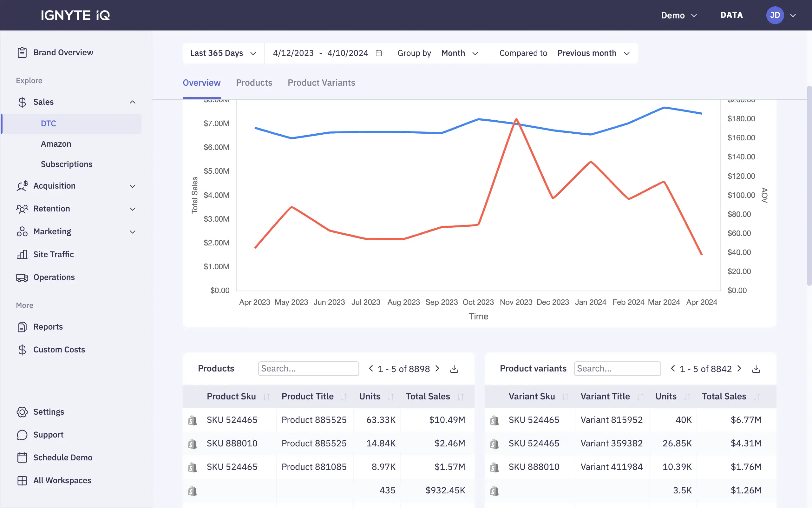Switch to the Product Variants tab
The width and height of the screenshot is (812, 508).
point(321,83)
